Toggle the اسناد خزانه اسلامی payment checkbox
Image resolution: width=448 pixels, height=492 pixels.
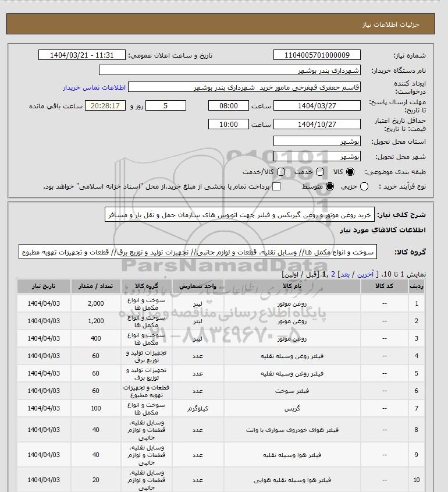[276, 186]
